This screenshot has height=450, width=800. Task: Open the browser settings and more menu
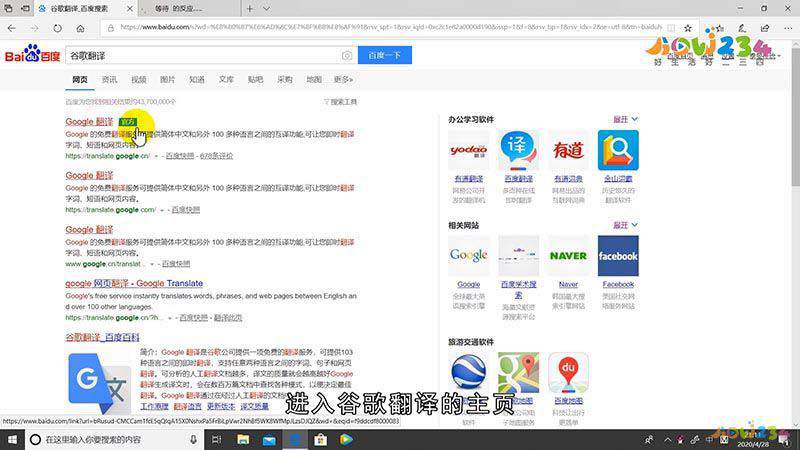788,28
